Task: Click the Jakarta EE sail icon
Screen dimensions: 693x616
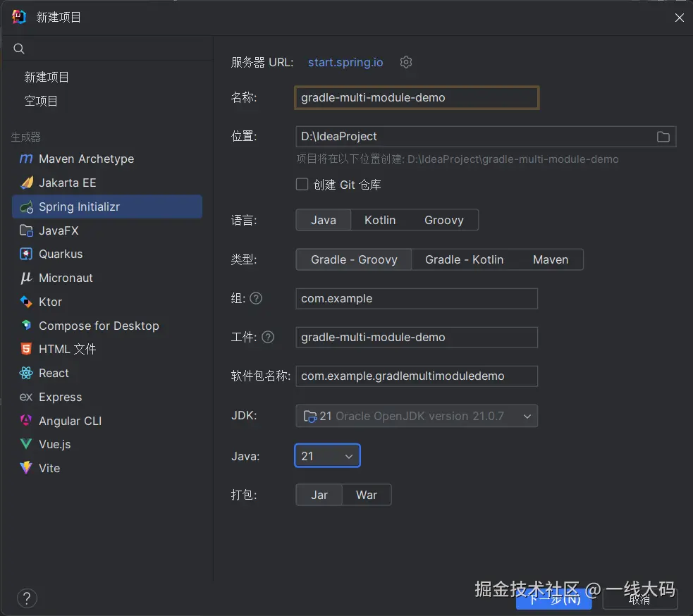Action: 27,183
